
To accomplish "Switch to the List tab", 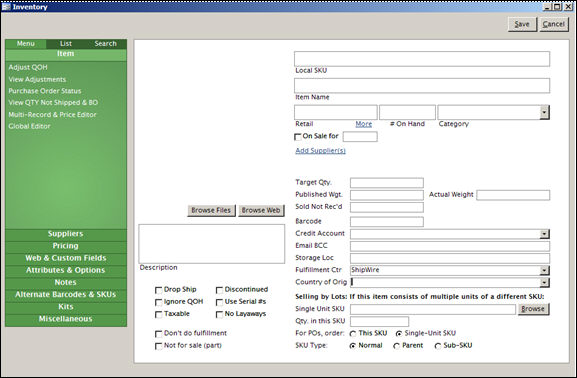I will (x=66, y=43).
